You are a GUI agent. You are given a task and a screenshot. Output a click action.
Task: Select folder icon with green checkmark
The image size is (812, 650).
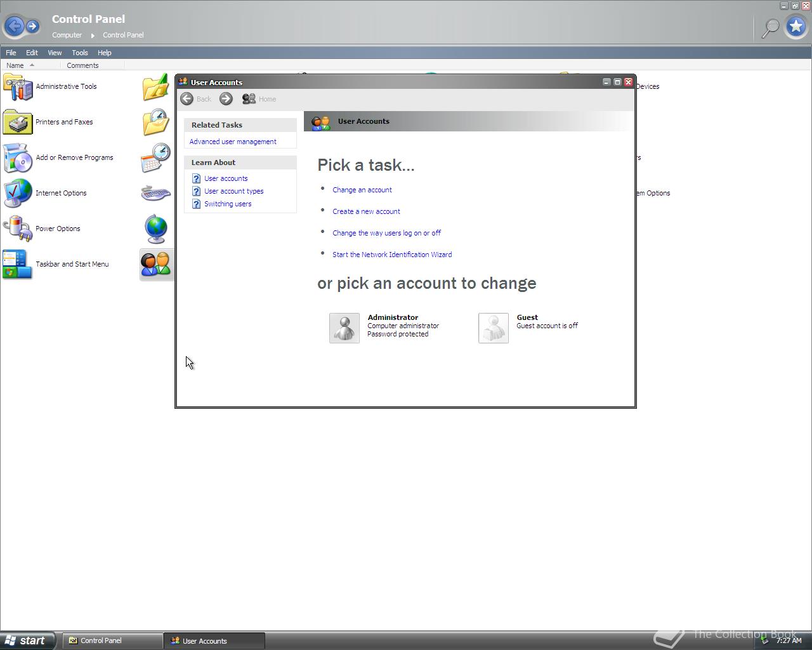[x=156, y=88]
